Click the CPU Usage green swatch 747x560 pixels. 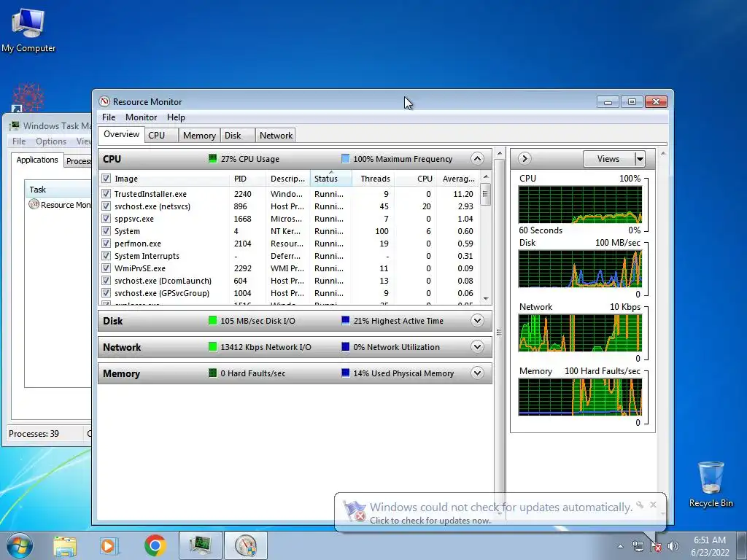click(x=212, y=158)
